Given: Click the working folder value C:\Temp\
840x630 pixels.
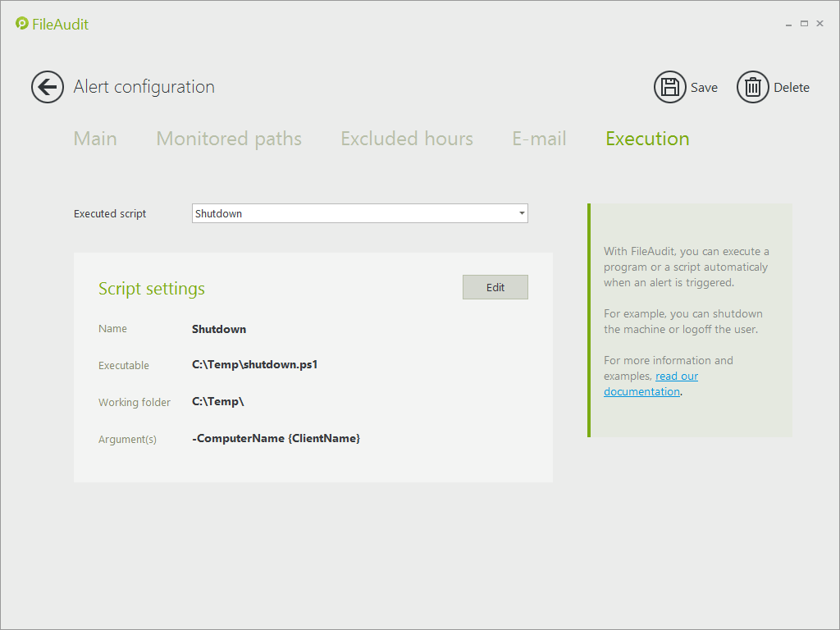Looking at the screenshot, I should point(218,402).
